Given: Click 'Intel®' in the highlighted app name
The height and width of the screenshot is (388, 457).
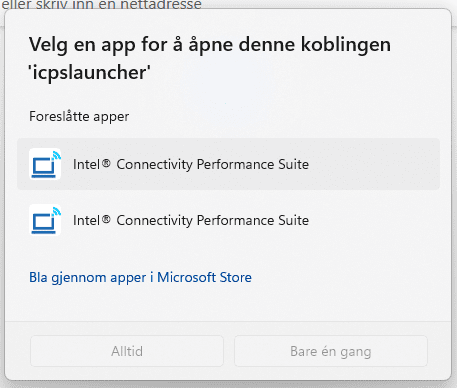Looking at the screenshot, I should tap(92, 164).
